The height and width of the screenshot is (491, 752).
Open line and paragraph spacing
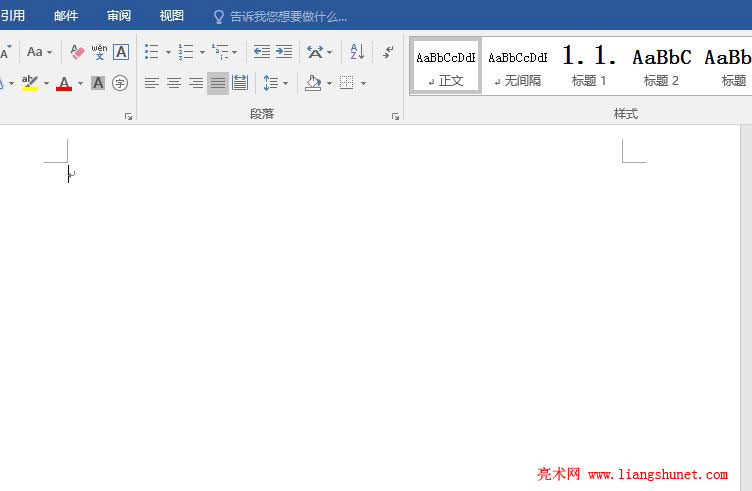271,83
